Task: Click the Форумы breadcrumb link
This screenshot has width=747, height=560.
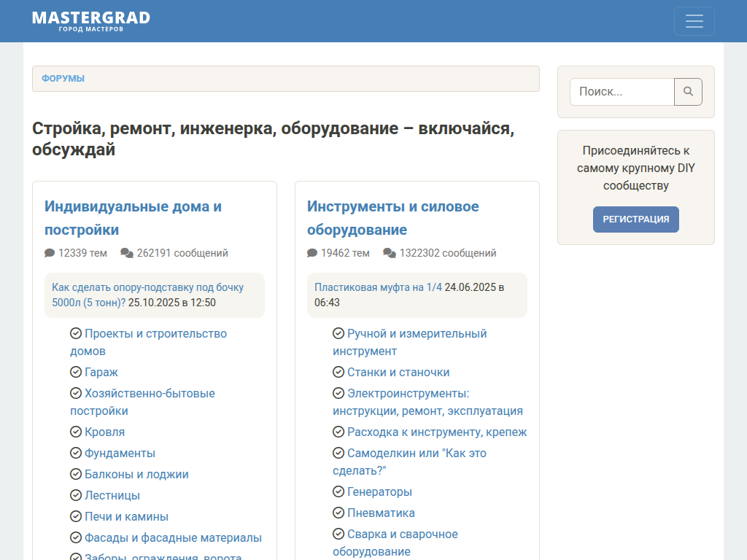Action: (63, 79)
